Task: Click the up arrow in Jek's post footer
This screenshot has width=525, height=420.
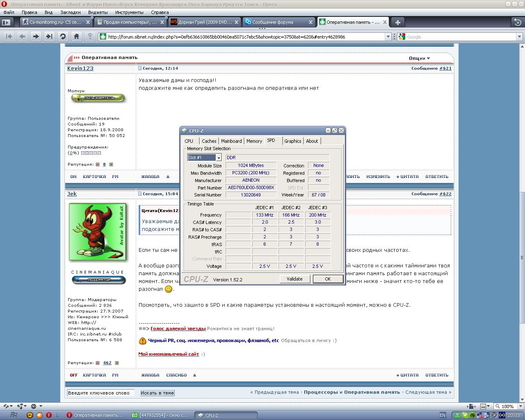Action: pos(194,375)
